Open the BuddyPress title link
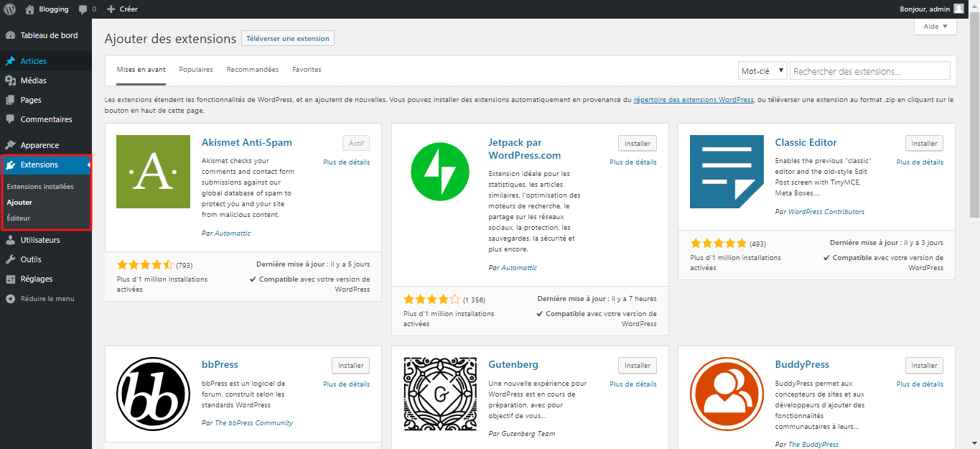The image size is (980, 449). (802, 364)
